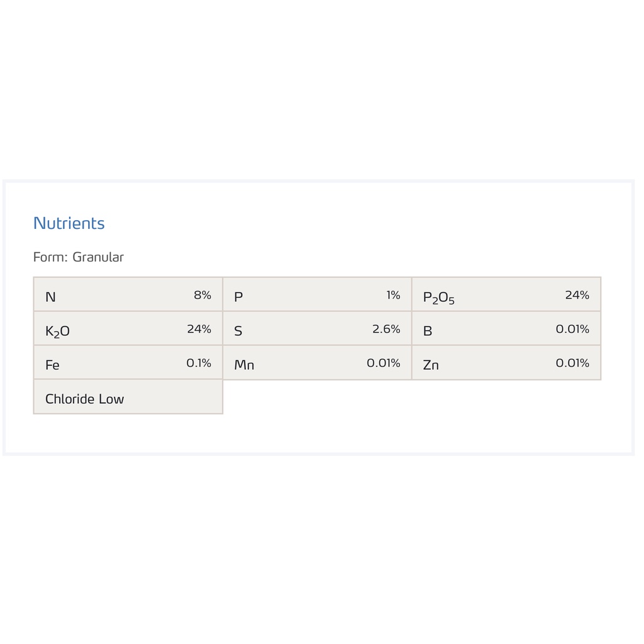Select the K2O nutrient label
The width and height of the screenshot is (644, 644).
(57, 331)
